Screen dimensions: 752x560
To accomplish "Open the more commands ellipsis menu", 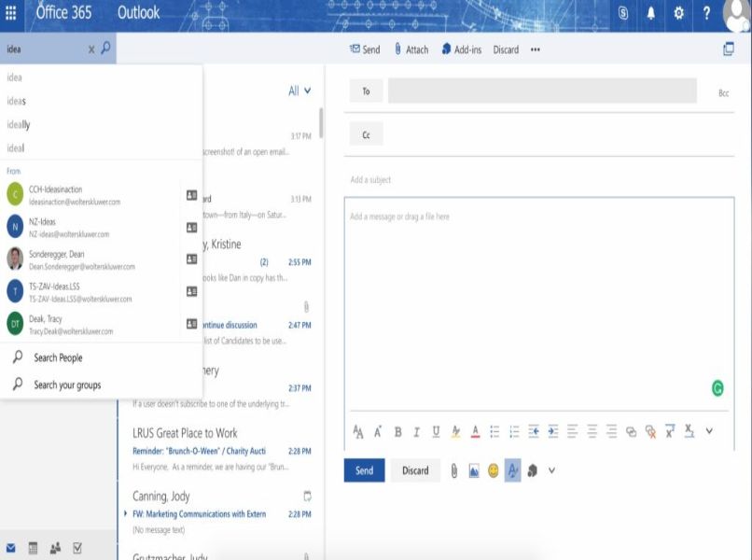I will pyautogui.click(x=535, y=50).
